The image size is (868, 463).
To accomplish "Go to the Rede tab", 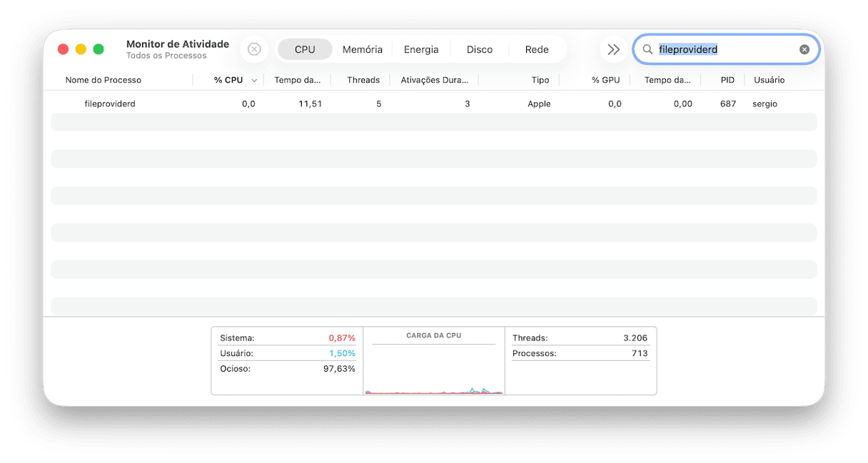I will click(537, 49).
